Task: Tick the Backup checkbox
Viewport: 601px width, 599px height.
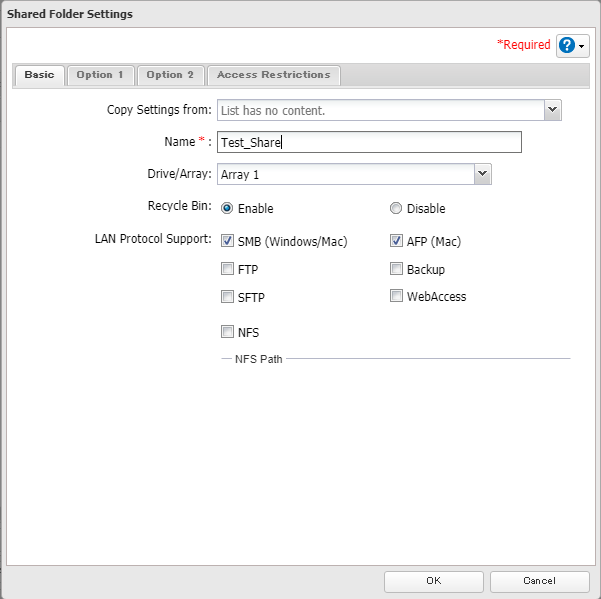Action: click(x=396, y=269)
